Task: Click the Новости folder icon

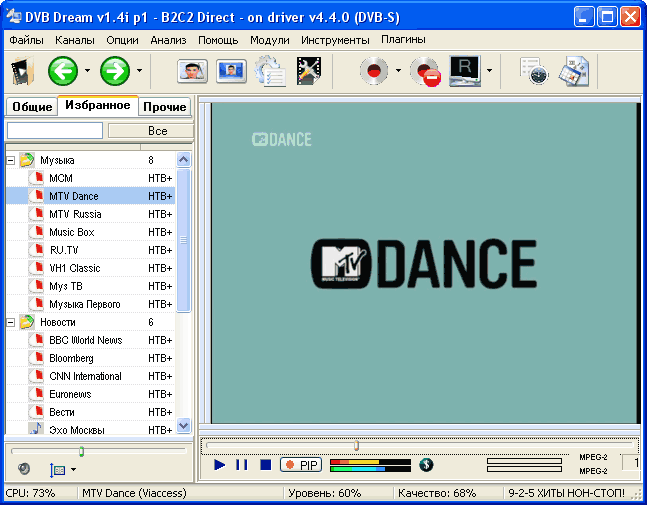Action: (27, 322)
